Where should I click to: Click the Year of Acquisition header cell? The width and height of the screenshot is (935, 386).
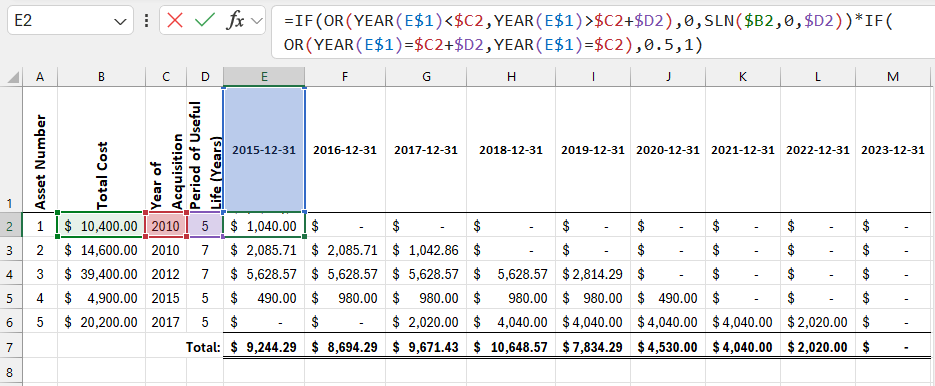[x=166, y=149]
